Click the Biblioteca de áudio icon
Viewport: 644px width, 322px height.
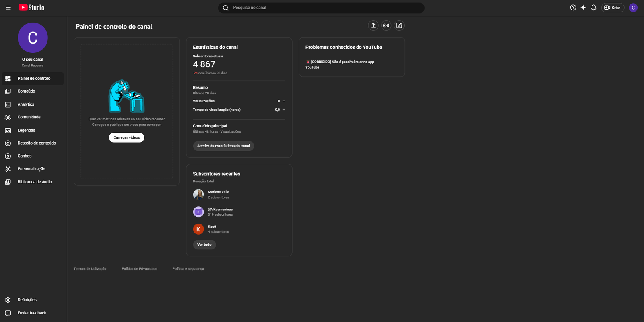[x=8, y=182]
